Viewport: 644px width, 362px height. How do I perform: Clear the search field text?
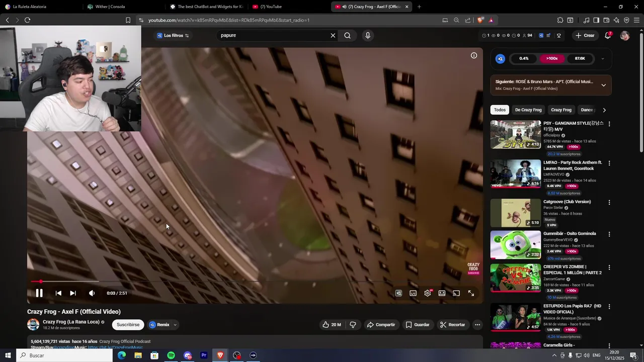coord(333,36)
